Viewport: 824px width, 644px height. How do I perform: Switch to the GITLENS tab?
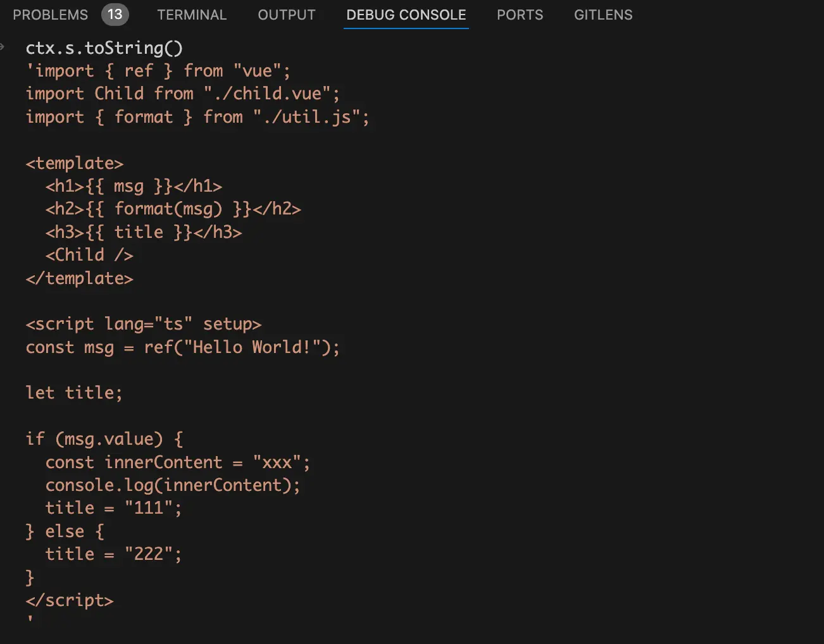pyautogui.click(x=602, y=15)
